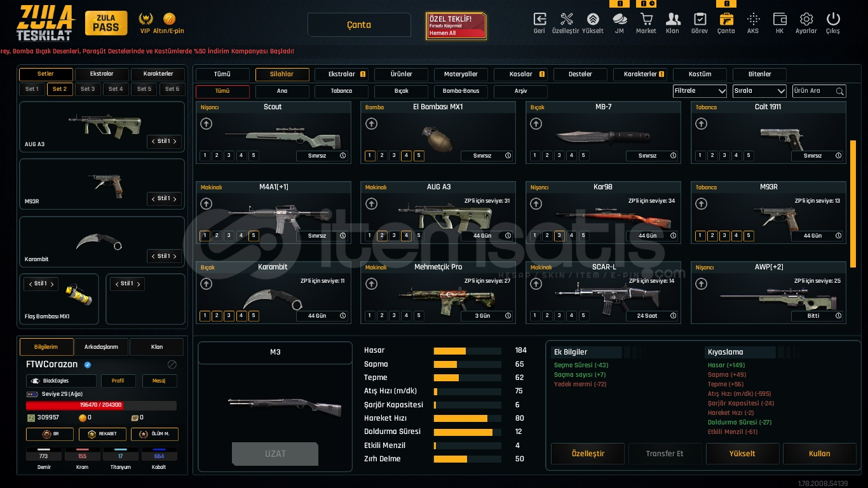Toggle set slot 1 on M4A1[+1] card

205,236
